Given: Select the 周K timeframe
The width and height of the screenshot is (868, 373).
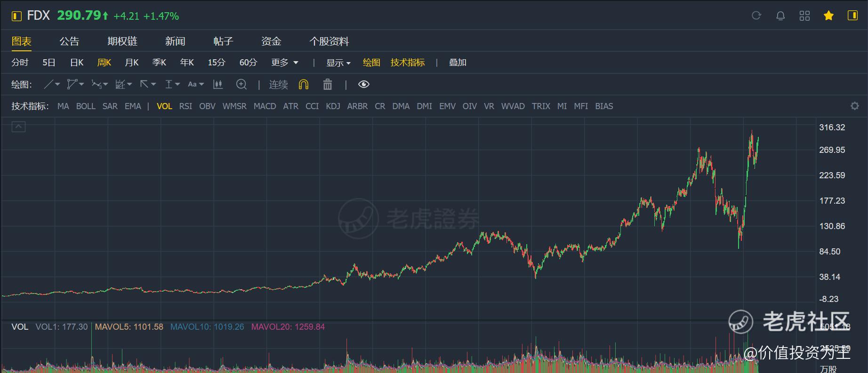Looking at the screenshot, I should click(x=104, y=63).
